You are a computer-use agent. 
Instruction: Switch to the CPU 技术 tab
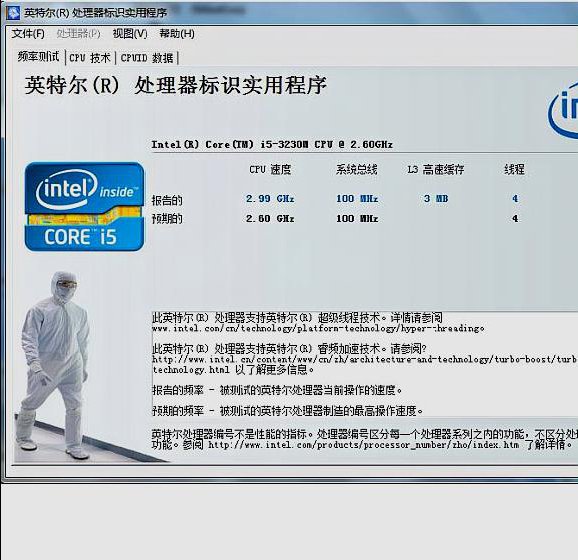tap(90, 58)
